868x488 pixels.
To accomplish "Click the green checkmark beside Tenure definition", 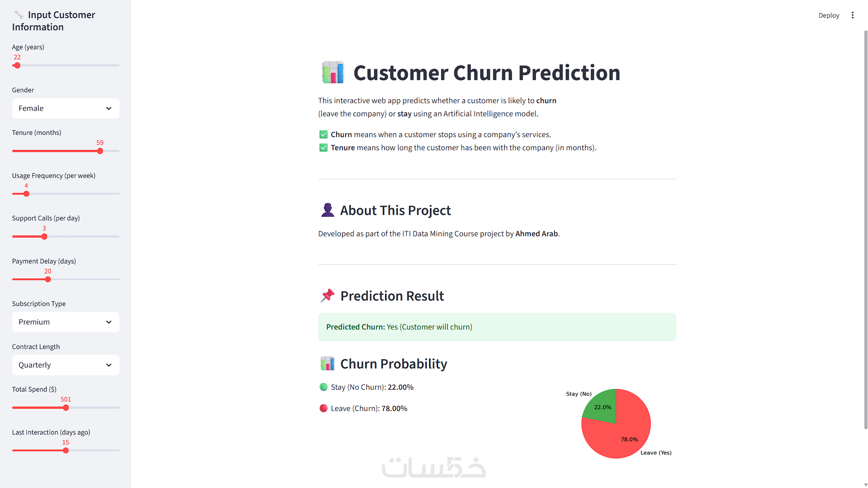I will coord(324,148).
